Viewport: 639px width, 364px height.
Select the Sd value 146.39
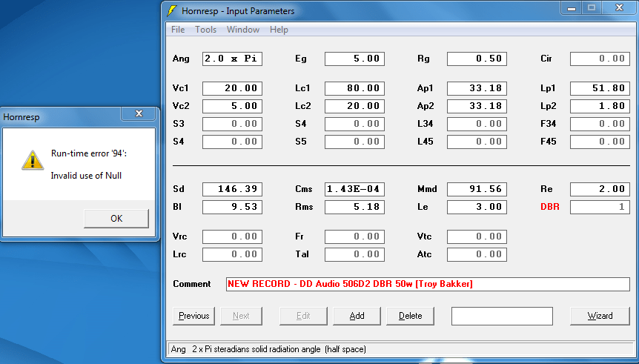[232, 189]
